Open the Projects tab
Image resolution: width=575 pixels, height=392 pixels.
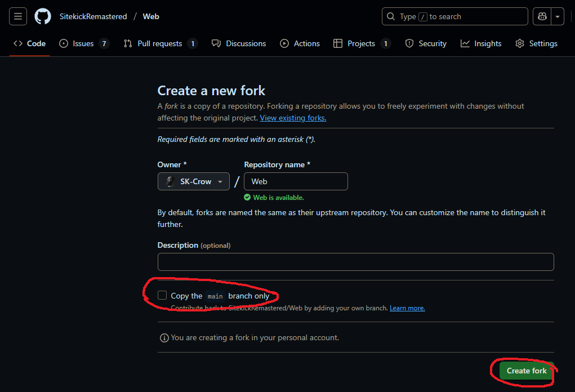362,43
